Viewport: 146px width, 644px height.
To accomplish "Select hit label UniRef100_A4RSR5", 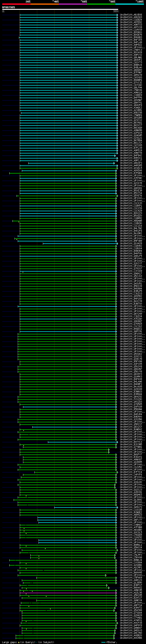I will pyautogui.click(x=131, y=165).
